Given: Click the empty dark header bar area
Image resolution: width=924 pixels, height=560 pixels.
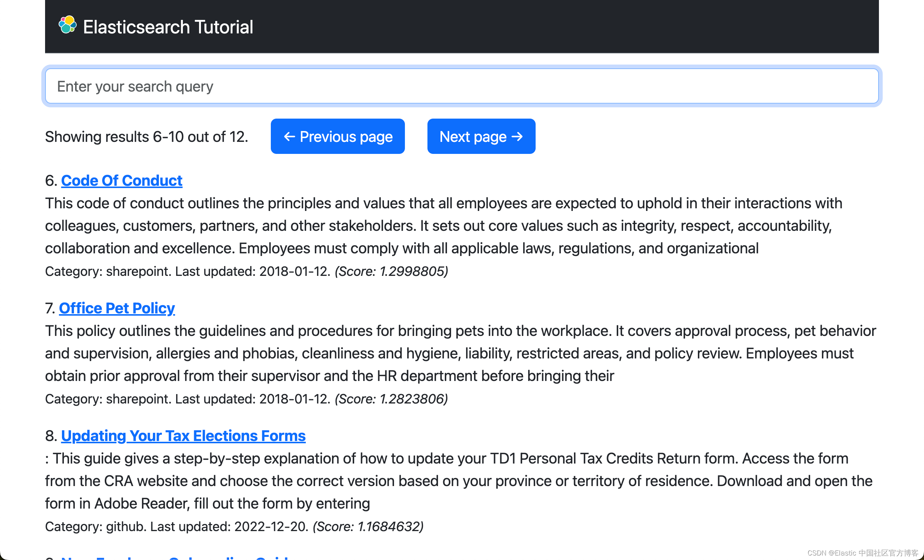Looking at the screenshot, I should (x=563, y=26).
